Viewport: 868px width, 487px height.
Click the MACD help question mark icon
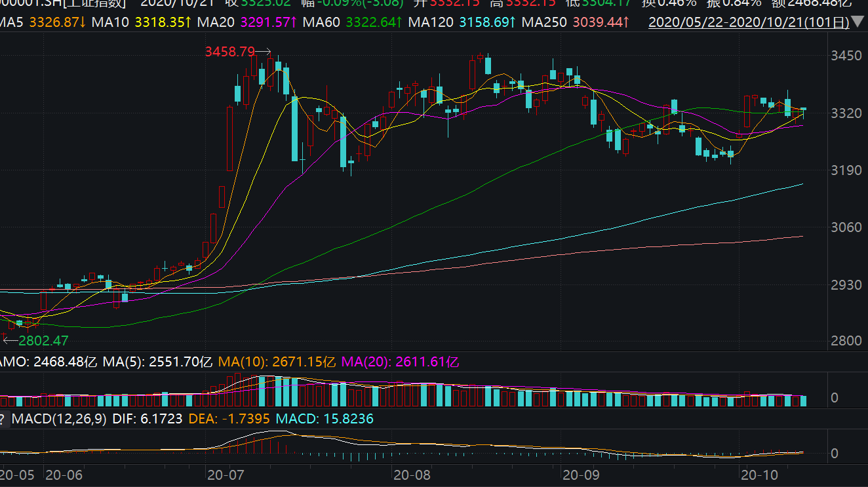[3, 418]
